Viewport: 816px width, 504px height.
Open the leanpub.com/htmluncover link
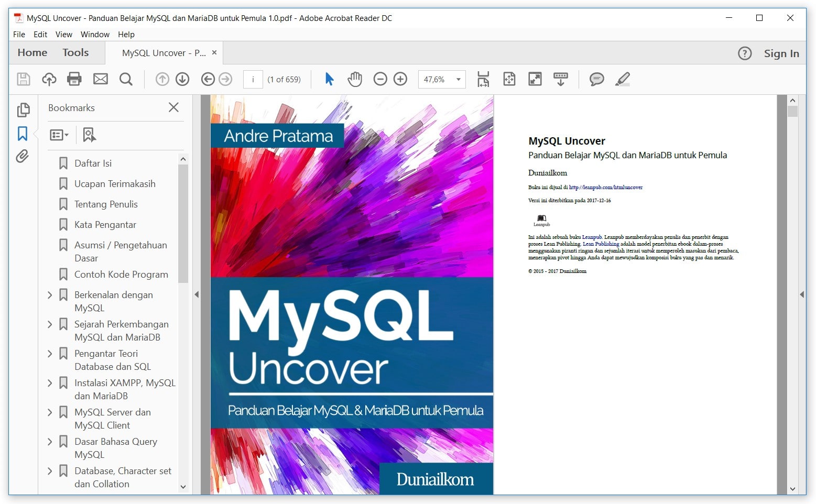[x=606, y=187]
